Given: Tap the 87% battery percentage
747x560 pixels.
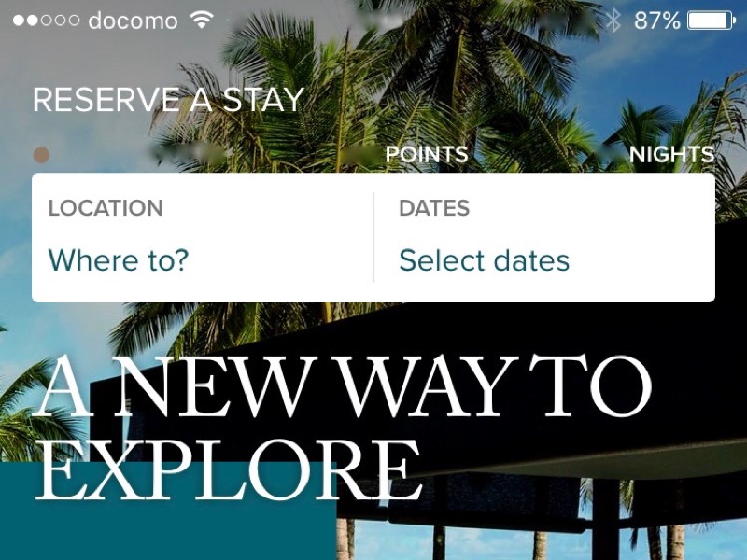Looking at the screenshot, I should click(x=657, y=21).
